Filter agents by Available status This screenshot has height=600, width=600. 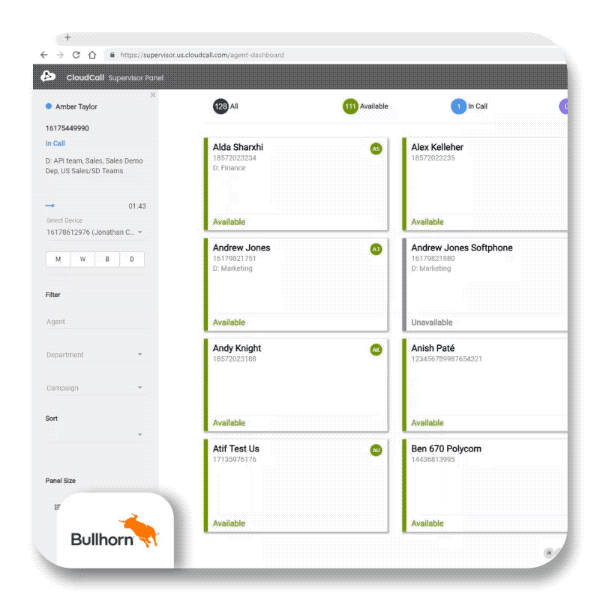365,106
